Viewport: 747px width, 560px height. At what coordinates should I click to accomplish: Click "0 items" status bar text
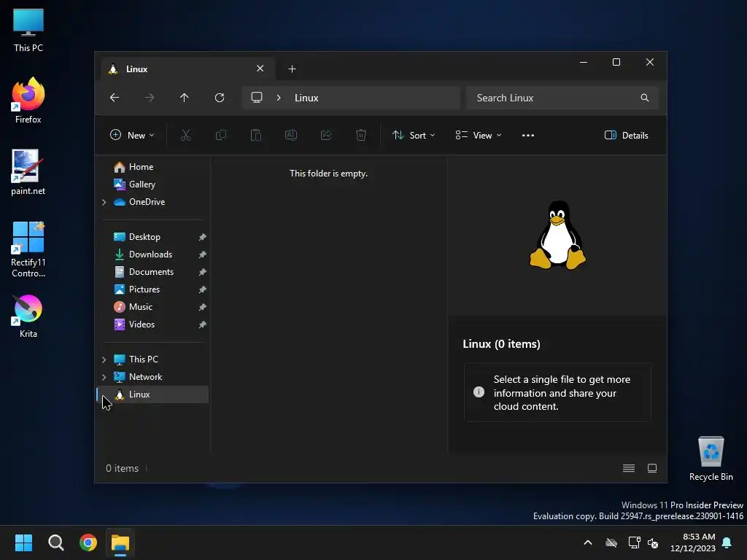pyautogui.click(x=122, y=469)
